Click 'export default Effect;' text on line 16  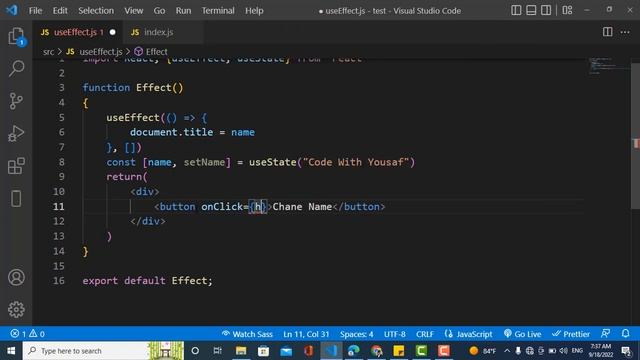(147, 281)
